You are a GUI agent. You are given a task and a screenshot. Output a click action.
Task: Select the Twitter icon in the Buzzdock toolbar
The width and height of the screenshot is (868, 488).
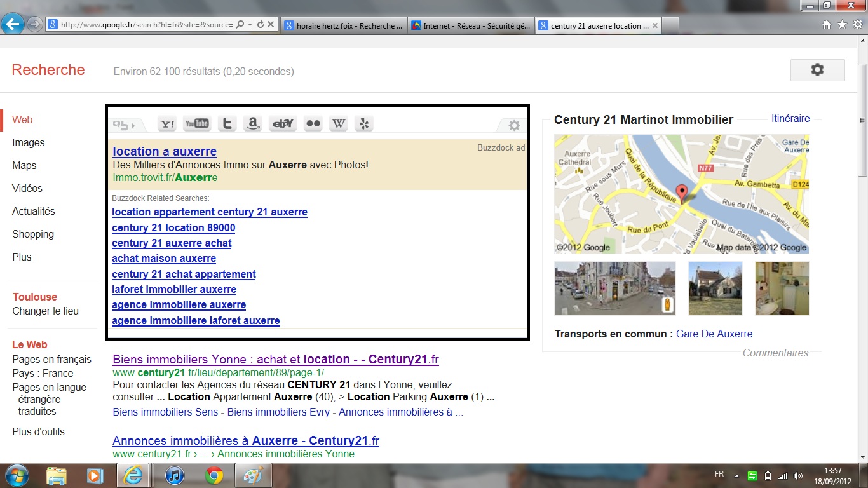click(227, 125)
